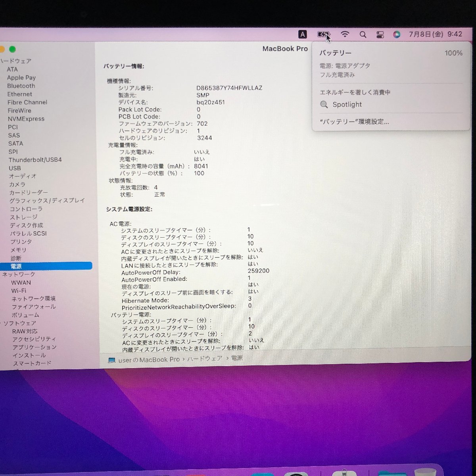
Task: Click the capacity value 8041
Action: point(201,166)
